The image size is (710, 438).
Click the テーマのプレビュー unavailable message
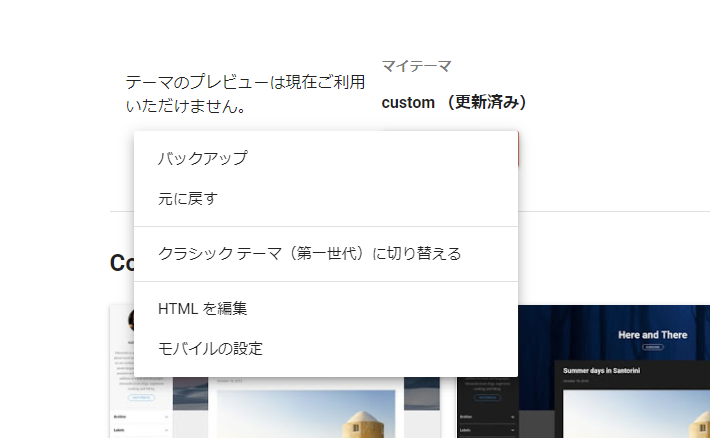tap(245, 94)
